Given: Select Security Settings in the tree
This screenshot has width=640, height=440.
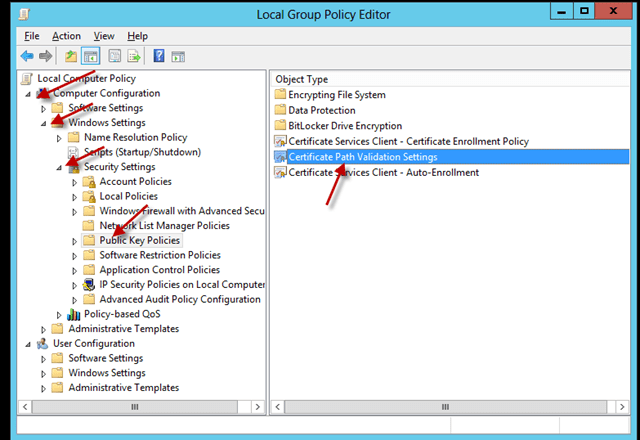Looking at the screenshot, I should 120,167.
